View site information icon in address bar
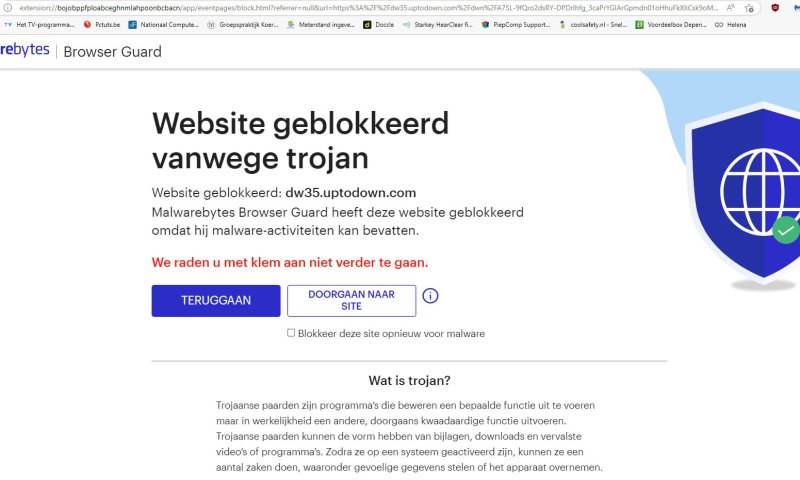Screen dimensions: 800x480 point(7,8)
